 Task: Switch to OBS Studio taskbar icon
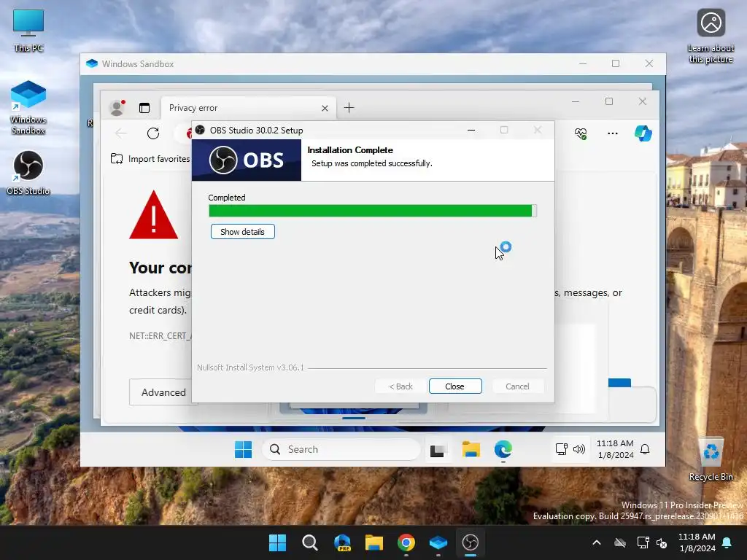coord(471,542)
